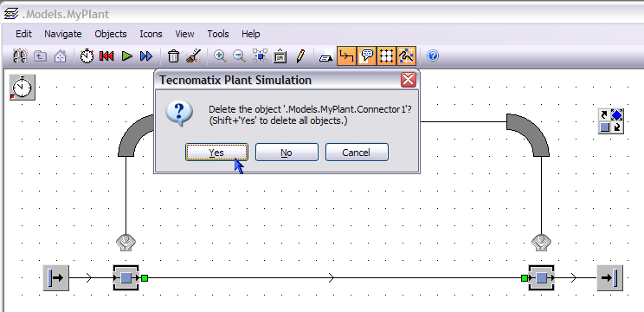Viewport: 644px width, 312px height.
Task: Open the Tools menu
Action: click(217, 34)
